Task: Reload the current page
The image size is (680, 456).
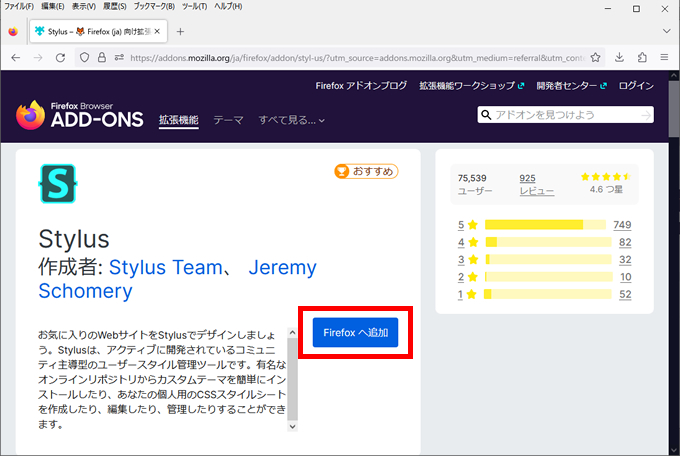Action: coord(60,58)
